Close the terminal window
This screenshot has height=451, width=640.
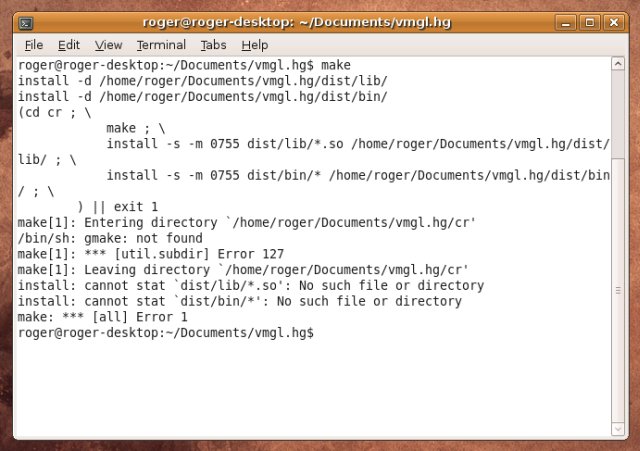(613, 22)
